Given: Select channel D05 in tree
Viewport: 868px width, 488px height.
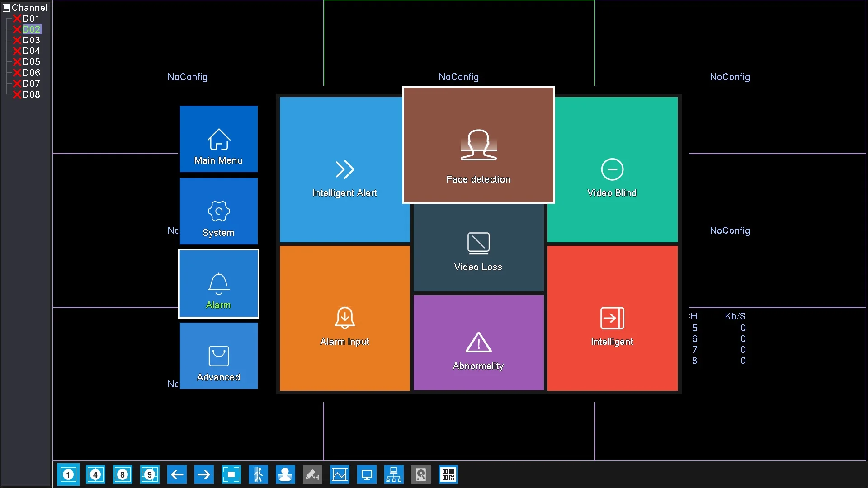Looking at the screenshot, I should [x=31, y=62].
